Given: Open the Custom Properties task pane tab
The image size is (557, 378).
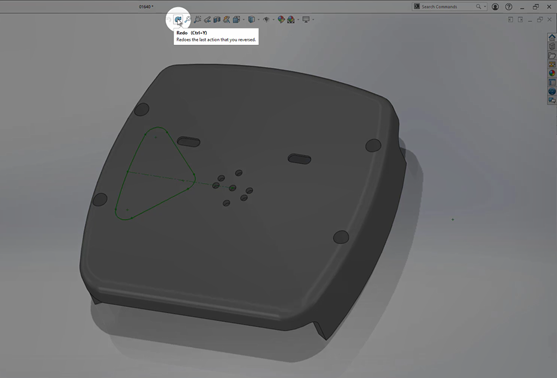Looking at the screenshot, I should coord(552,82).
